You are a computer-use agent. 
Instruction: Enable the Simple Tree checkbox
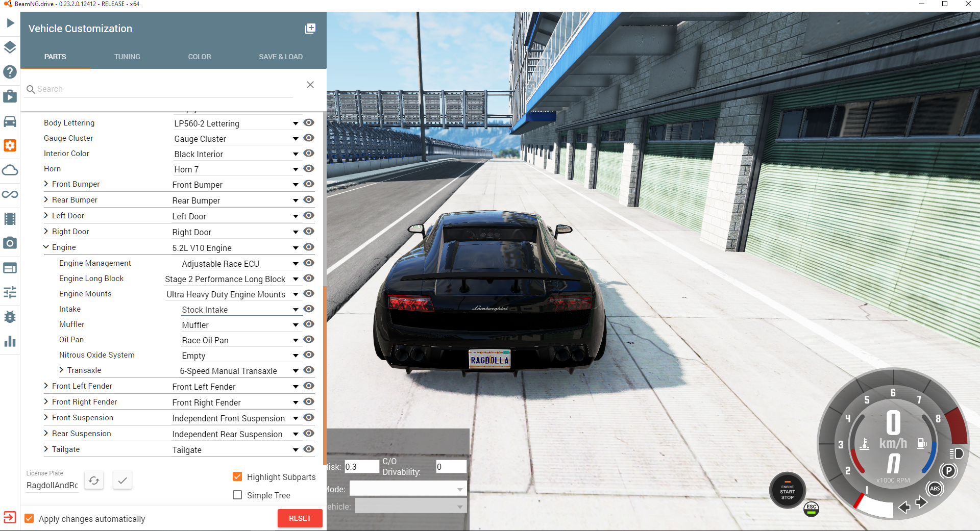[x=237, y=495]
